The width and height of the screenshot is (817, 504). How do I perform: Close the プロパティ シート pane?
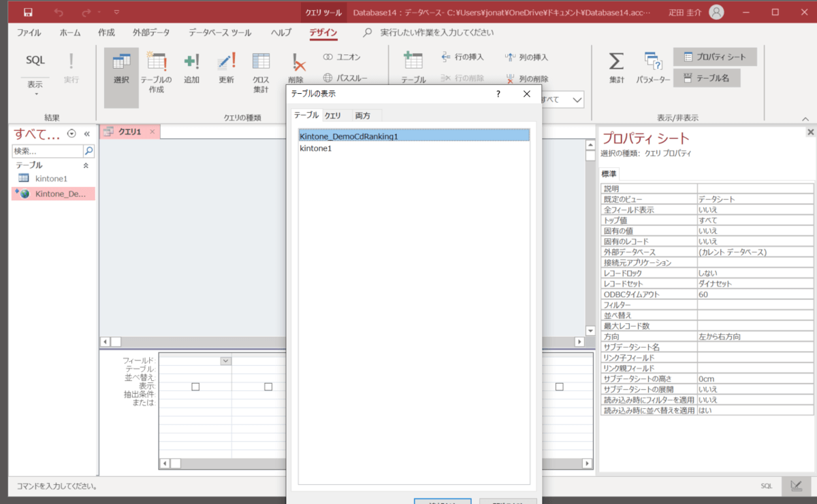(810, 132)
